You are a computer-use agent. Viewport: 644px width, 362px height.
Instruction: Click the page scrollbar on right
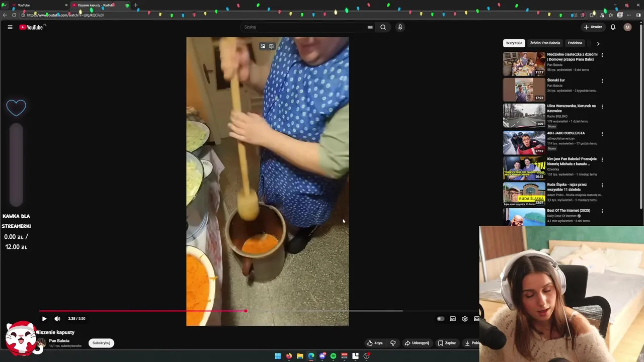coord(641,116)
